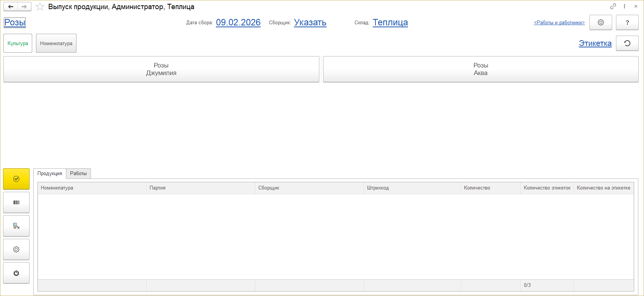Click the Штрихкод column header
This screenshot has height=296, width=644.
pyautogui.click(x=412, y=188)
